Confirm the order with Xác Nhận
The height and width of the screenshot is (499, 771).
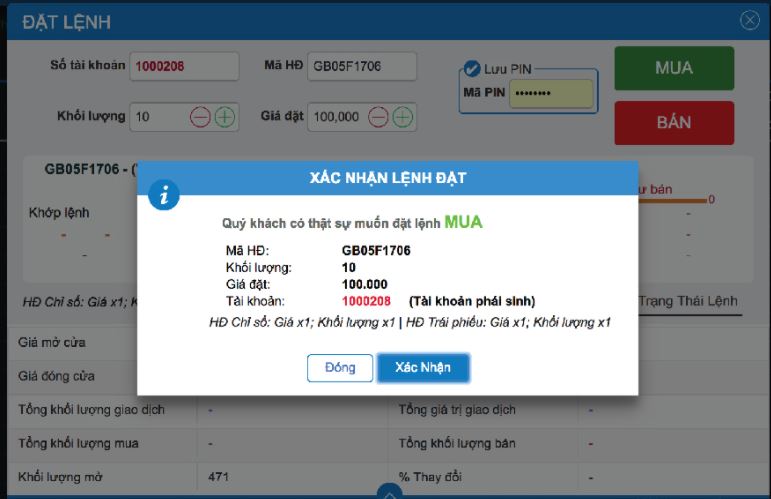423,368
